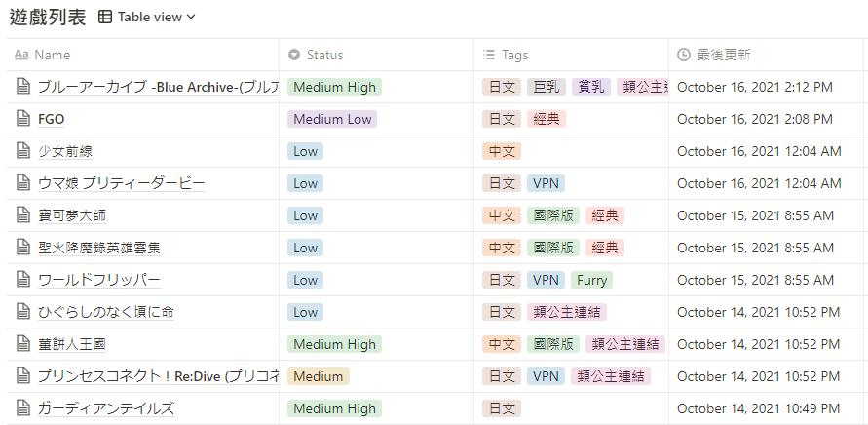Open the ウマ娘 プリティーダービー page

click(x=121, y=183)
